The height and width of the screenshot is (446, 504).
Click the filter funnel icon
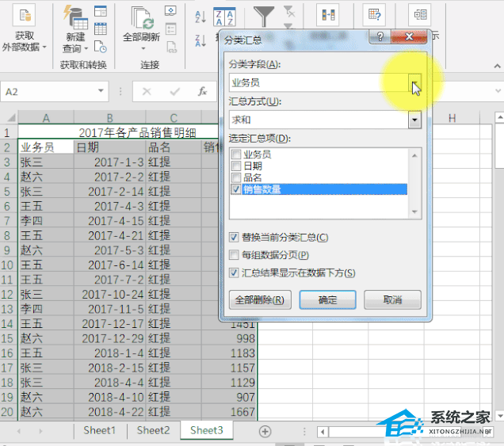263,16
